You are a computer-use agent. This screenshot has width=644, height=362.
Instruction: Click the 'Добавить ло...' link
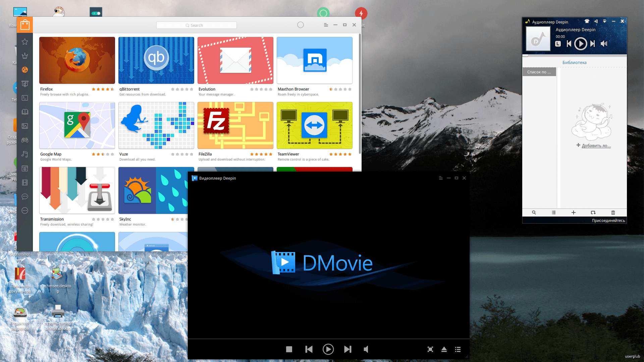(x=596, y=145)
